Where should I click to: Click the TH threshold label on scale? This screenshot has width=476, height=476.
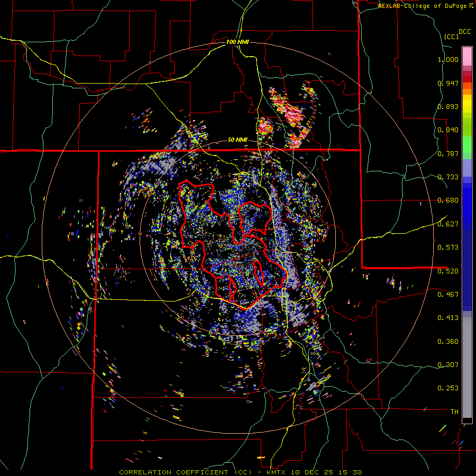454,412
